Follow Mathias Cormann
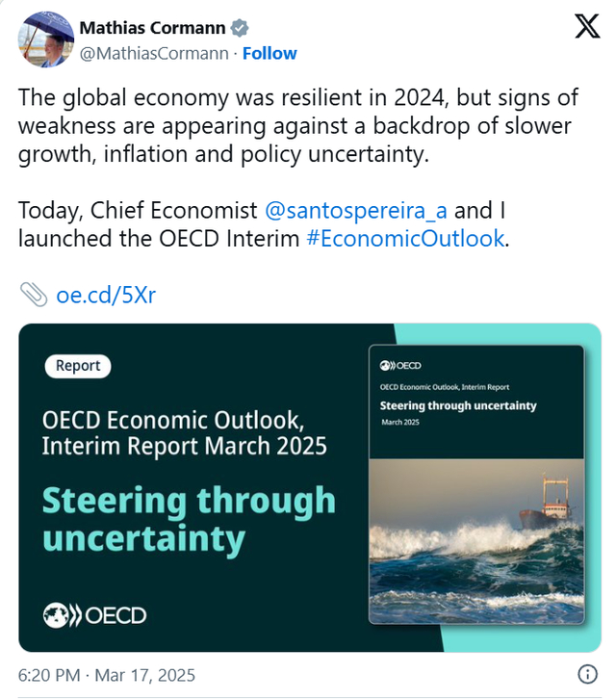 (x=269, y=53)
